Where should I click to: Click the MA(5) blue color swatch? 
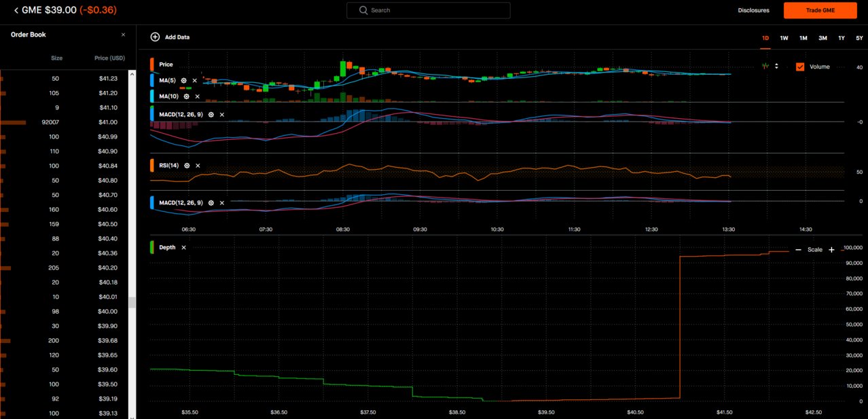tap(151, 80)
